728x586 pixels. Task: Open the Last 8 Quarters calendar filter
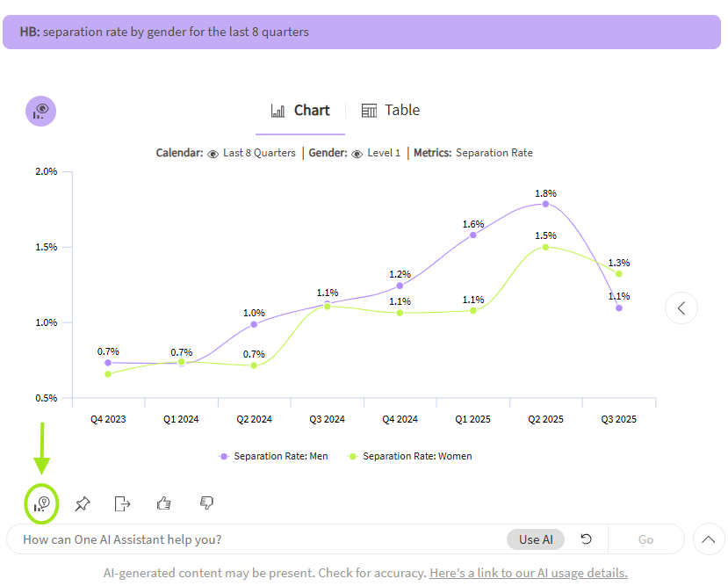coord(259,153)
